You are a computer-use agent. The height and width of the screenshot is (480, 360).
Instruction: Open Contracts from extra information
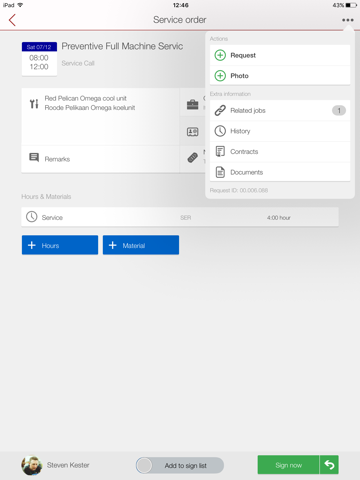coord(280,152)
